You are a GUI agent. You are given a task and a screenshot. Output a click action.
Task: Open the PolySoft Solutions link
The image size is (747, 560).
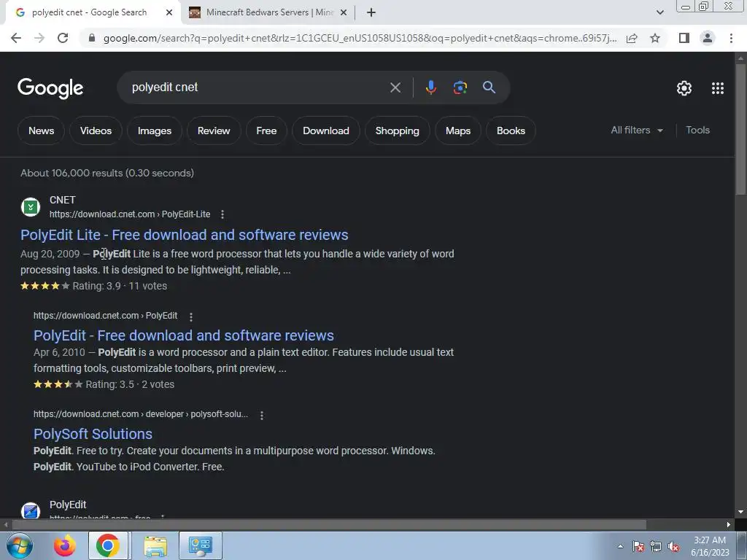(x=93, y=434)
